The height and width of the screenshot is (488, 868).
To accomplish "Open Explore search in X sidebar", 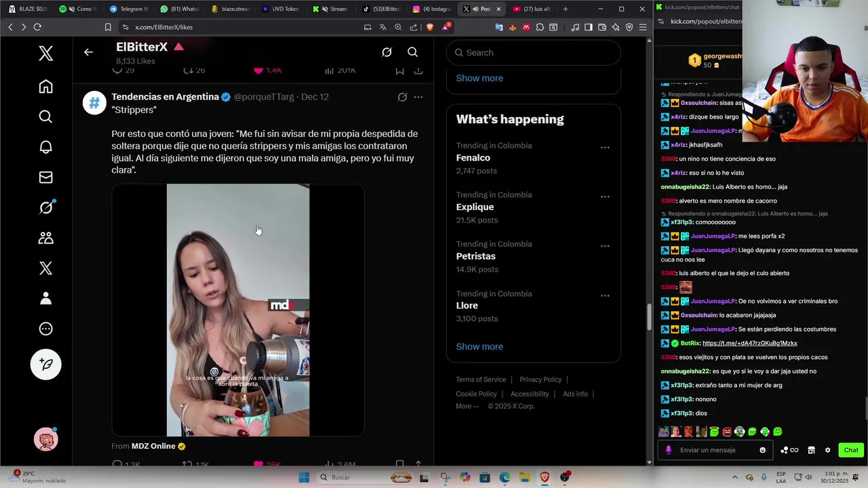I will (x=45, y=117).
